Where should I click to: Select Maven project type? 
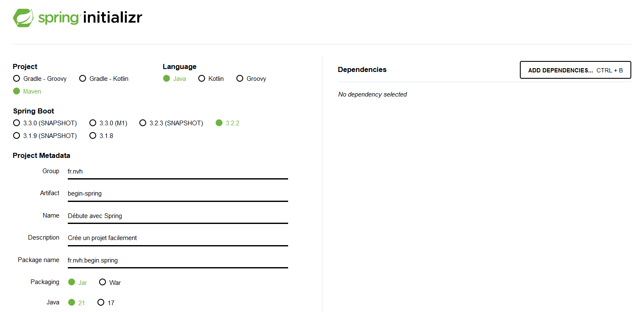tap(27, 91)
